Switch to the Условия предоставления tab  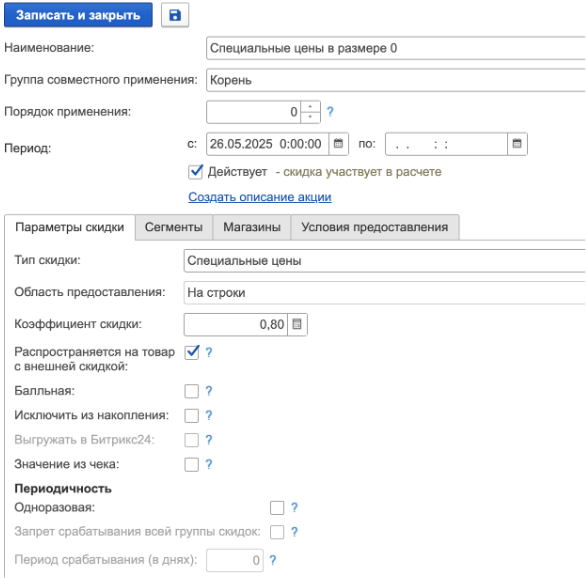click(x=375, y=227)
